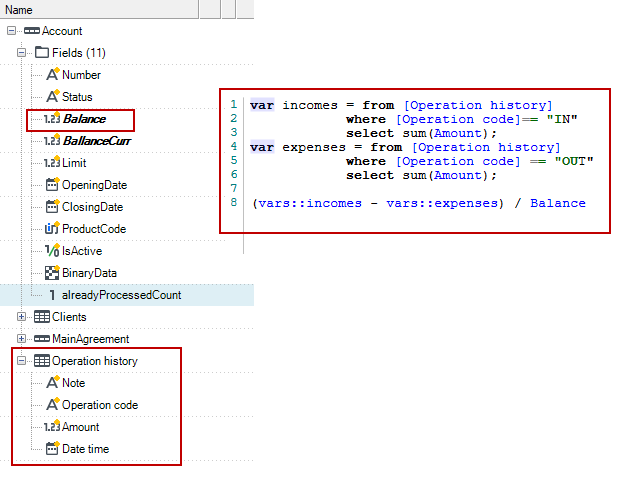Click the Fields folder icon
This screenshot has height=488, width=629.
point(42,53)
